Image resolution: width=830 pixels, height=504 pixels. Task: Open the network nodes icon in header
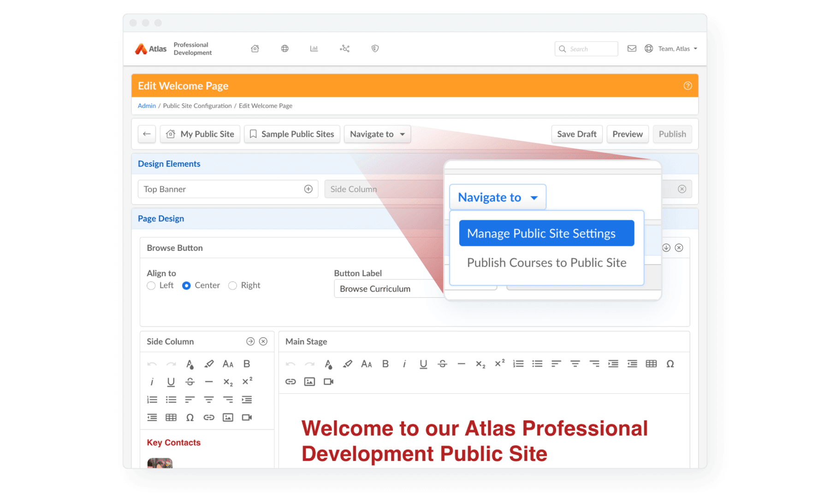pyautogui.click(x=344, y=48)
